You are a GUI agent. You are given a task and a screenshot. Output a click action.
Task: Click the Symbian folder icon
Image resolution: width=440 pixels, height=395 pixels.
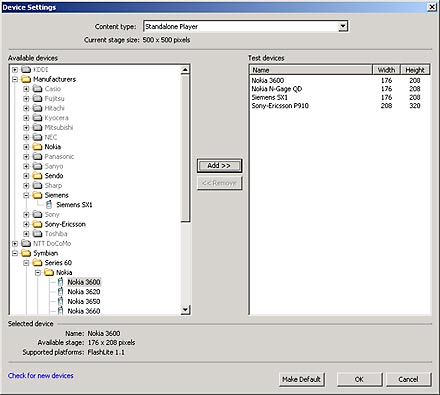(26, 253)
